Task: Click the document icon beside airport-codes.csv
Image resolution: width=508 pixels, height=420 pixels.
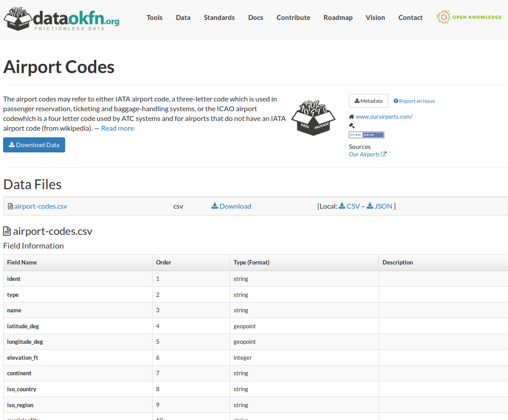Action: point(9,206)
